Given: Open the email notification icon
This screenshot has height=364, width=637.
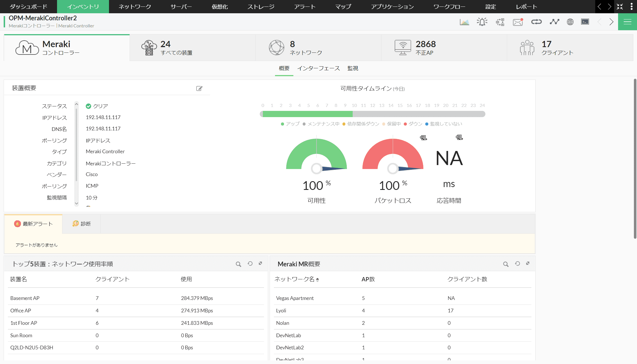Looking at the screenshot, I should click(518, 22).
